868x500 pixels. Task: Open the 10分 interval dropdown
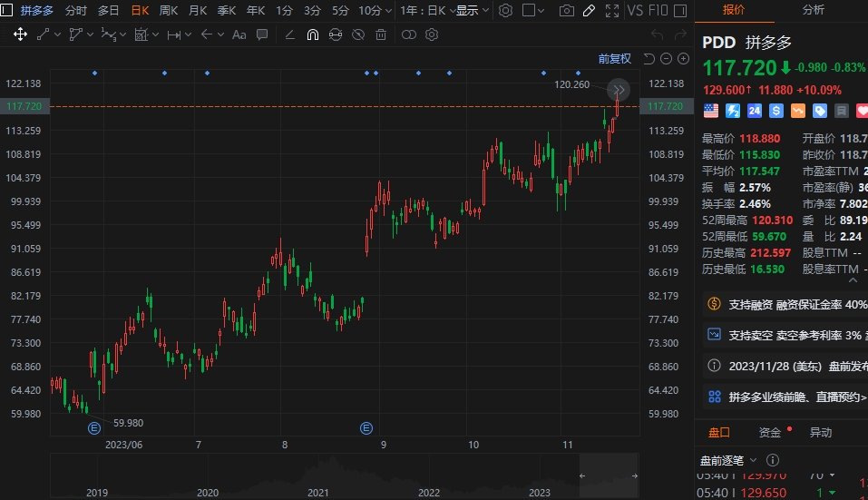point(375,11)
